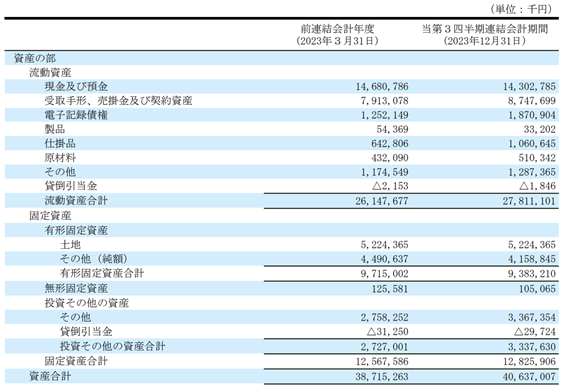Click the 製品 row label
Viewport: 565px width, 386px height.
click(55, 129)
